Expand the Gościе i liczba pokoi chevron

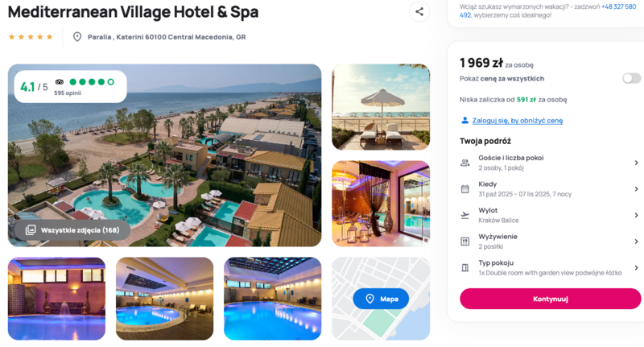[x=636, y=163]
